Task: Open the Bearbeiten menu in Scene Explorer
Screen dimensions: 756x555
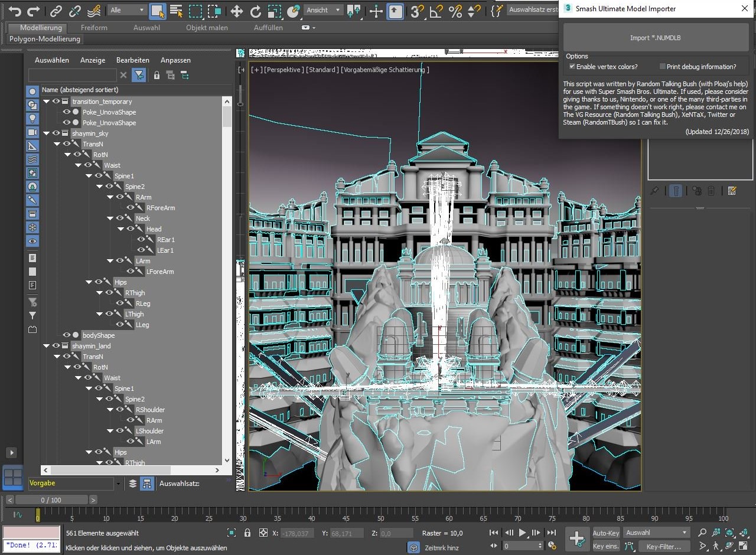Action: click(133, 60)
